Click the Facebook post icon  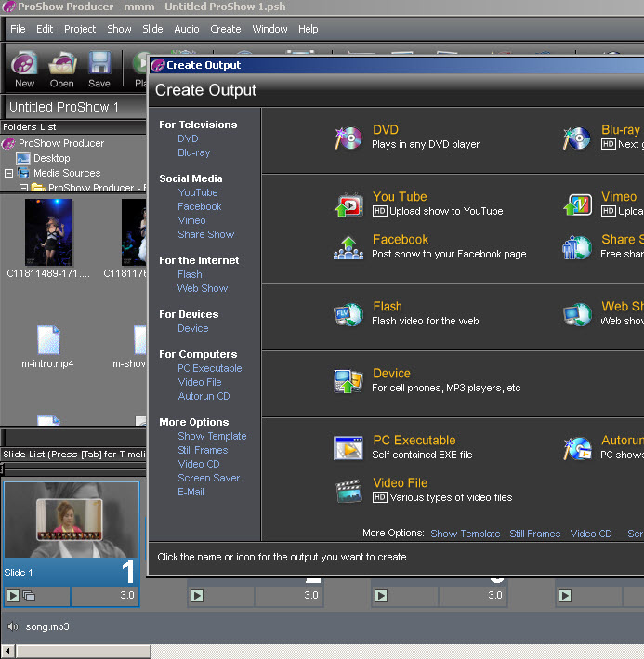click(348, 247)
